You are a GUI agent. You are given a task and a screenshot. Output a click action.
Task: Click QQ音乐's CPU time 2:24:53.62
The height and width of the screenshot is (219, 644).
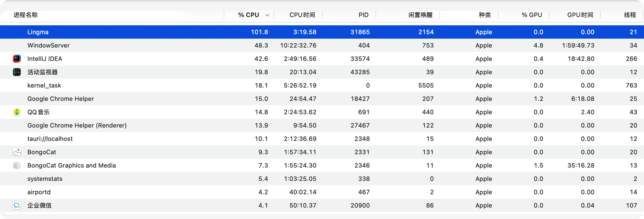click(300, 112)
